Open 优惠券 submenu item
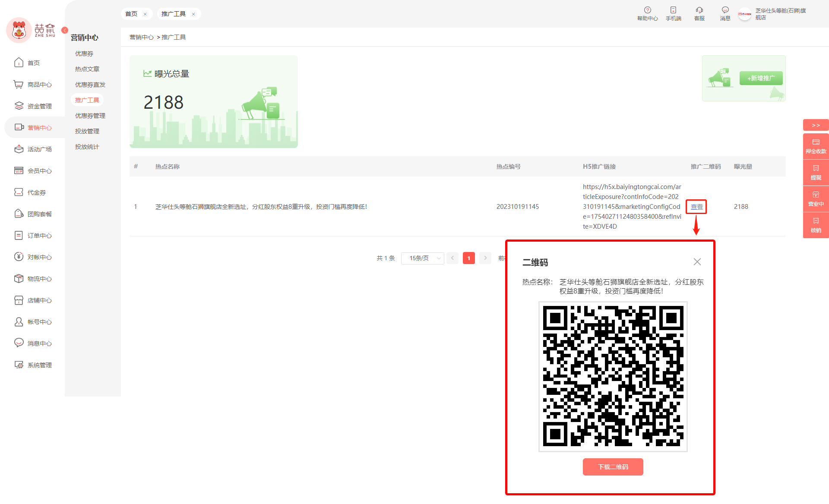This screenshot has height=504, width=829. point(84,54)
